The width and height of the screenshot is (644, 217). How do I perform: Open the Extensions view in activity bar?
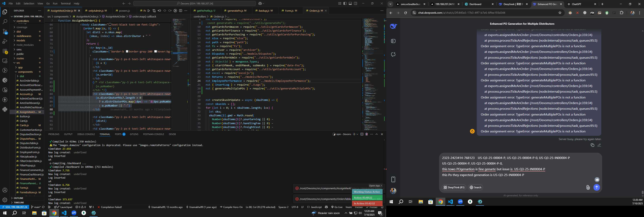click(x=5, y=51)
